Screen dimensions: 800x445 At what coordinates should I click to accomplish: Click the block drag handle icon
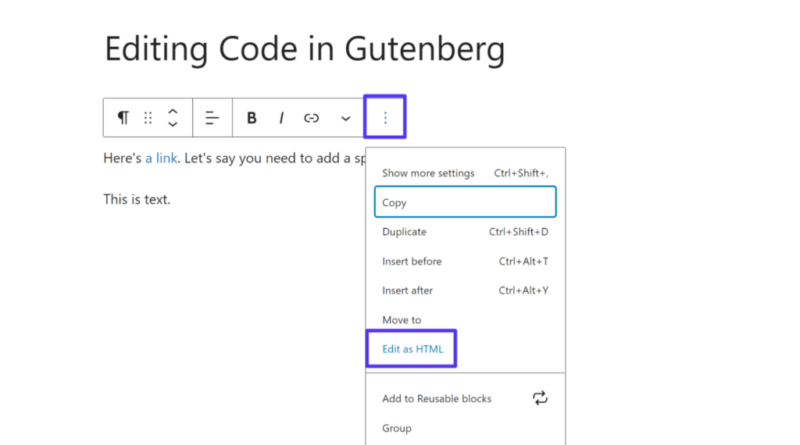[148, 118]
